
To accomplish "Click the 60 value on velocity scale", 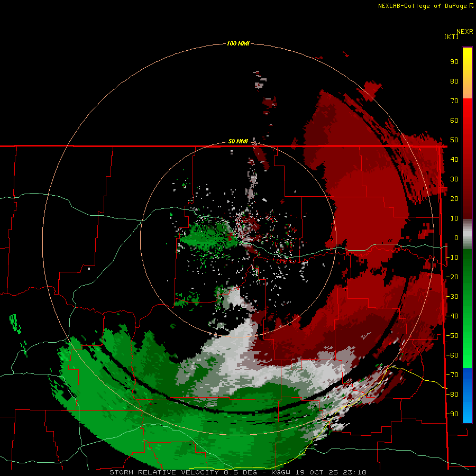I will 454,120.
